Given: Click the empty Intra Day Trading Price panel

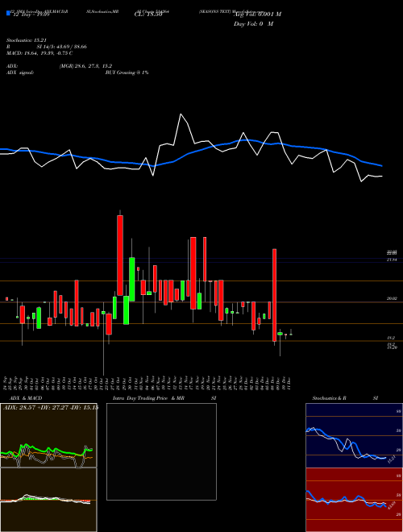Looking at the screenshot, I should tap(161, 451).
